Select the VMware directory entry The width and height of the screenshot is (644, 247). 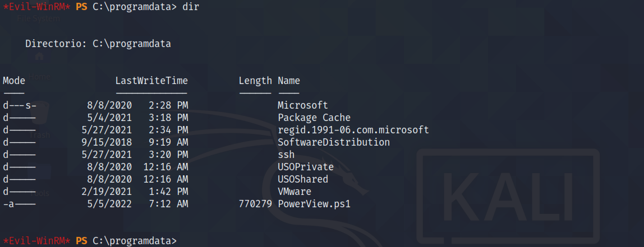click(x=294, y=192)
